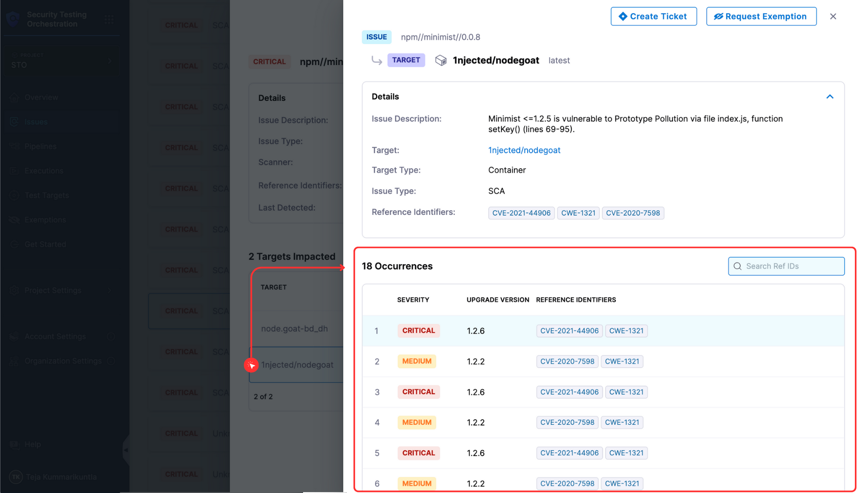868x493 pixels.
Task: Select occurrence row 2 MEDIUM badge
Action: (417, 361)
